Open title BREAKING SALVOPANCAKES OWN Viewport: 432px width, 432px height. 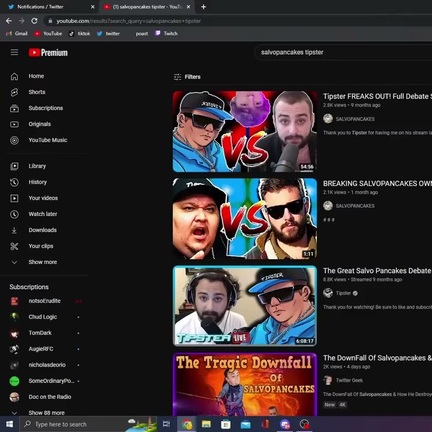(377, 183)
